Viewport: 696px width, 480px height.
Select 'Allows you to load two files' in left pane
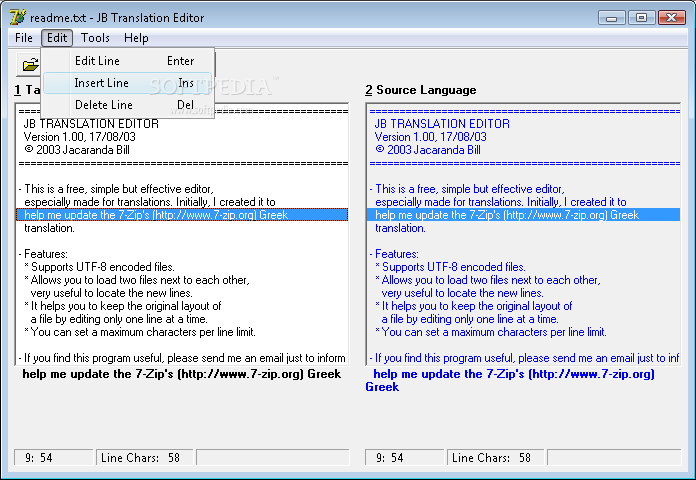click(137, 280)
